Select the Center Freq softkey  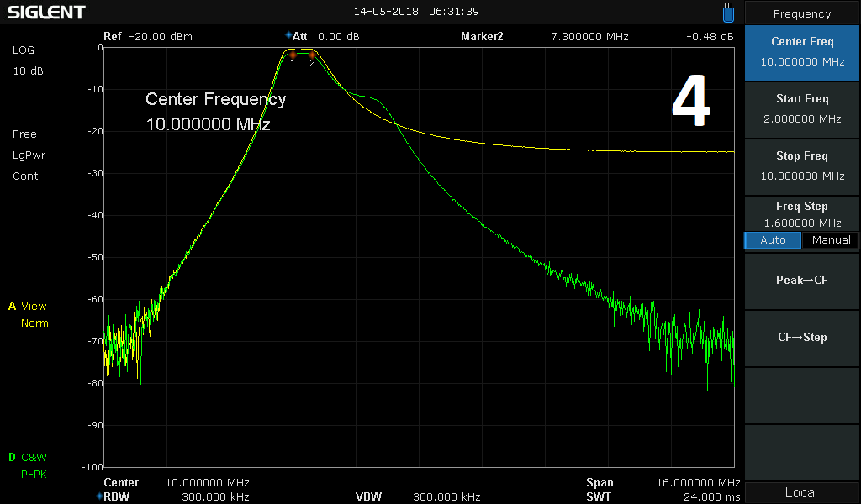click(x=802, y=52)
